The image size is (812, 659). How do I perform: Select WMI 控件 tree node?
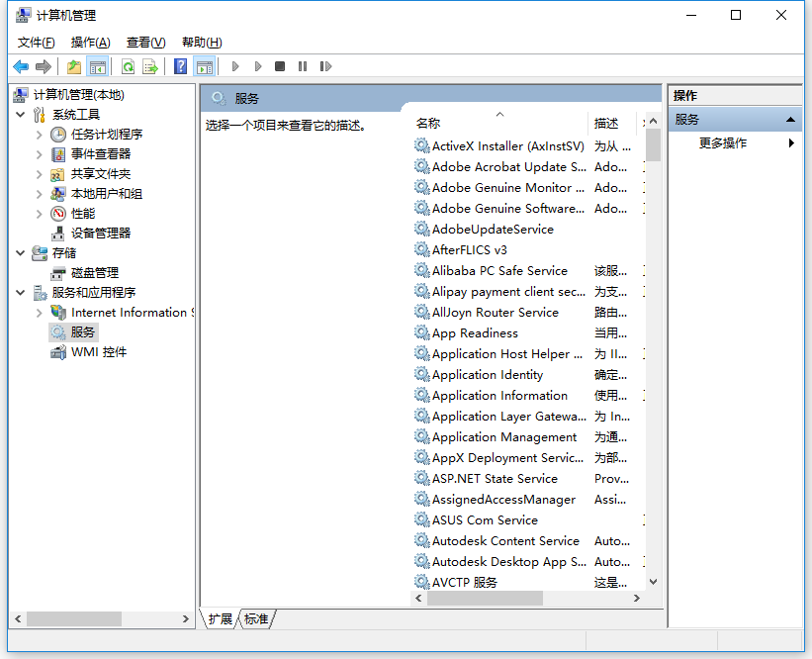(99, 352)
